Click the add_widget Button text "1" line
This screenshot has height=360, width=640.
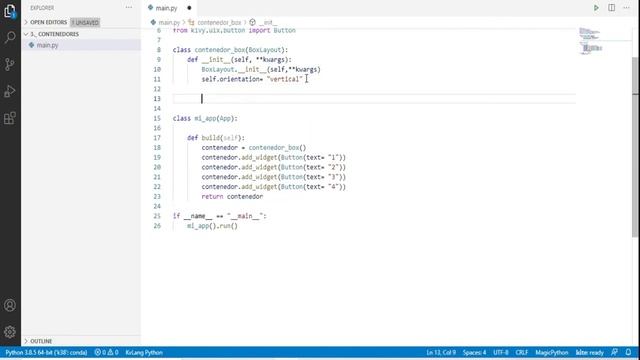pos(273,157)
